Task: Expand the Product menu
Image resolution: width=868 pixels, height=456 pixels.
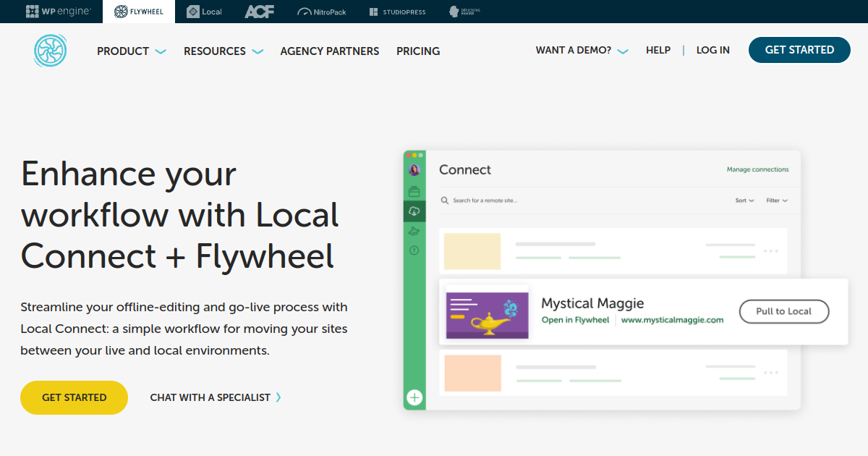Action: click(132, 51)
